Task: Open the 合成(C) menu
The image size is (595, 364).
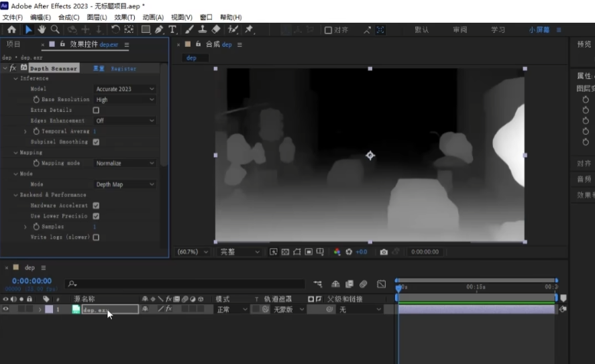Action: (x=68, y=17)
